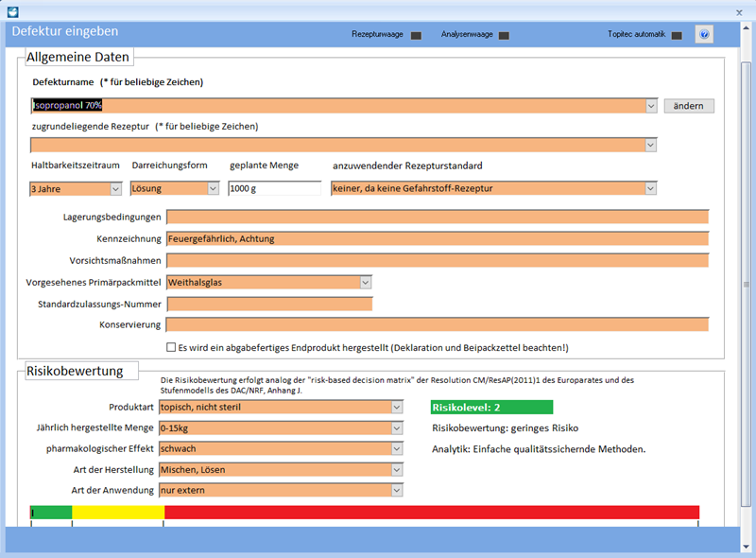Screen dimensions: 756x558
Task: Click the help question mark icon
Action: pos(703,35)
